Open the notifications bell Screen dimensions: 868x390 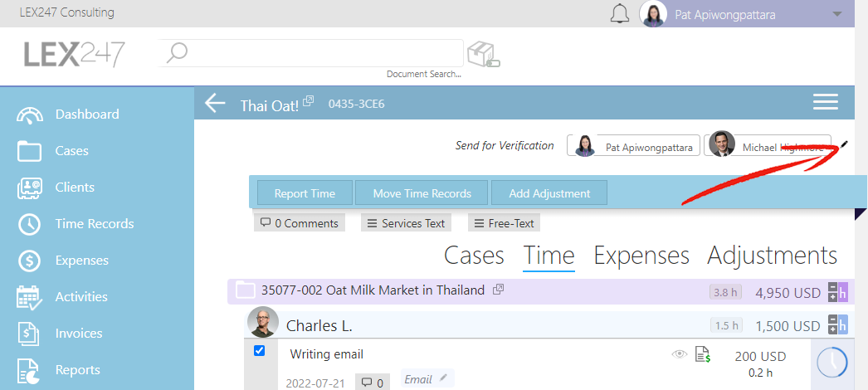[x=620, y=14]
